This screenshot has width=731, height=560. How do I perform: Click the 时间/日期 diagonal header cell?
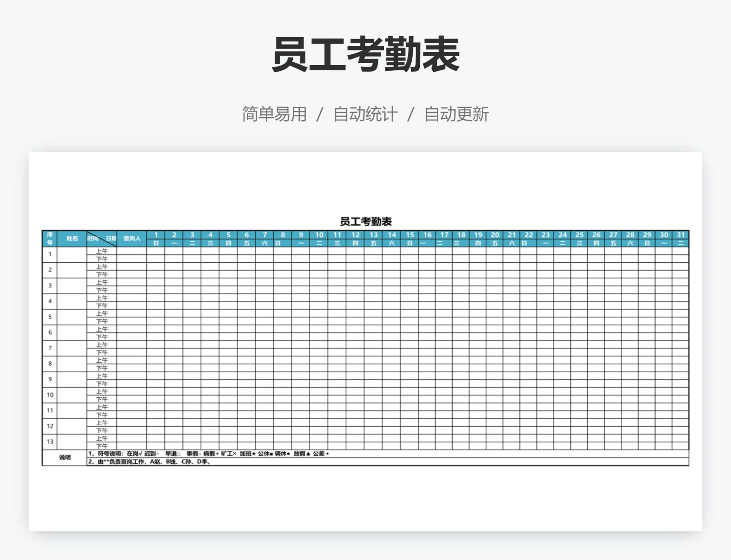[x=102, y=238]
